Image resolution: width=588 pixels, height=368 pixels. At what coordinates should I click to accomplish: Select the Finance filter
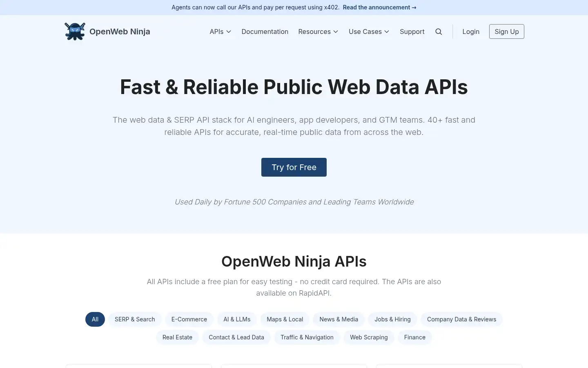click(415, 337)
